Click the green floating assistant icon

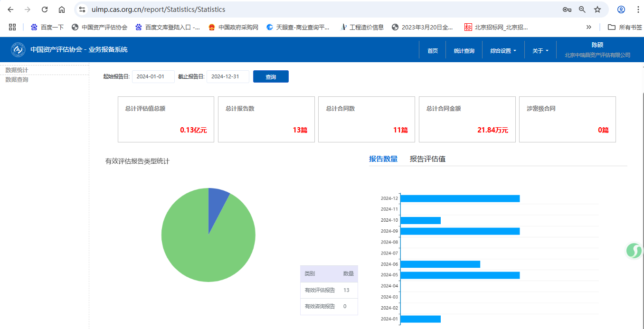pyautogui.click(x=634, y=250)
